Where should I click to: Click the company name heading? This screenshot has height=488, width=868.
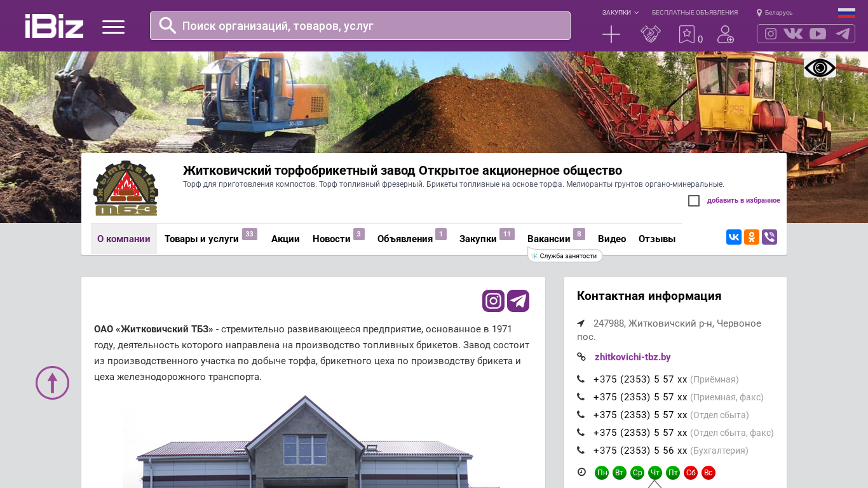(x=402, y=170)
